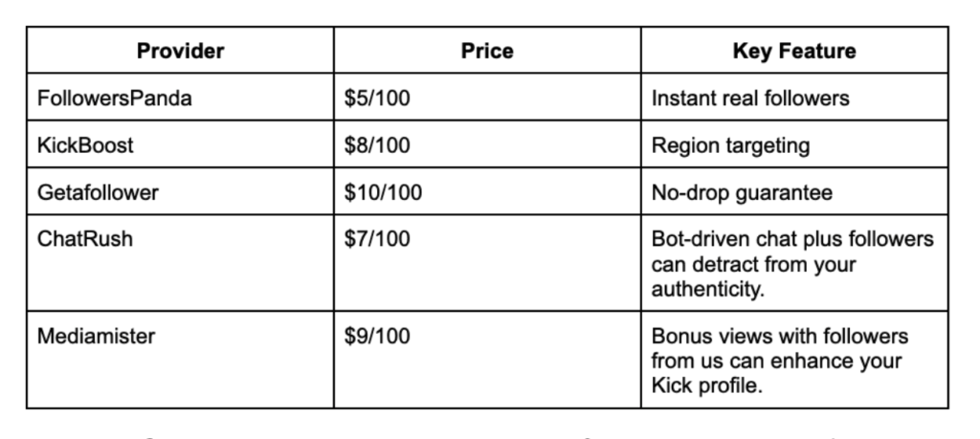Viewport: 980px width, 439px height.
Task: Click the word authenticity in ChatRush row
Action: click(706, 290)
